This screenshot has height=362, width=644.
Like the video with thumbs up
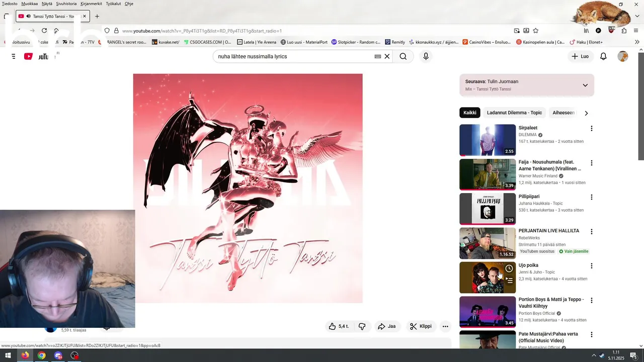tap(339, 326)
